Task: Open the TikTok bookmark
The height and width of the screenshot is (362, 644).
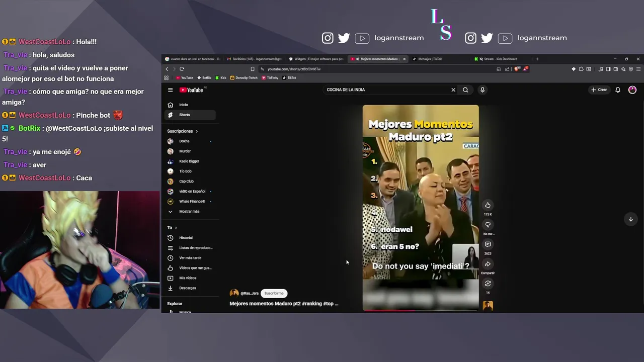Action: (x=289, y=78)
